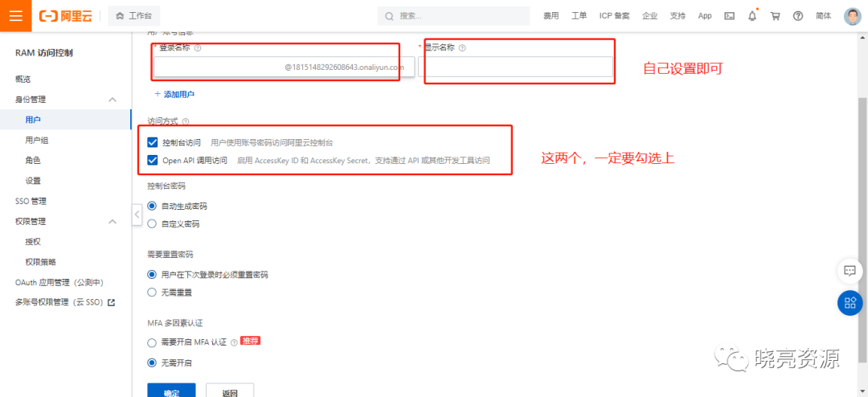
Task: Open the blue grid shortcuts floating icon
Action: pos(850,303)
